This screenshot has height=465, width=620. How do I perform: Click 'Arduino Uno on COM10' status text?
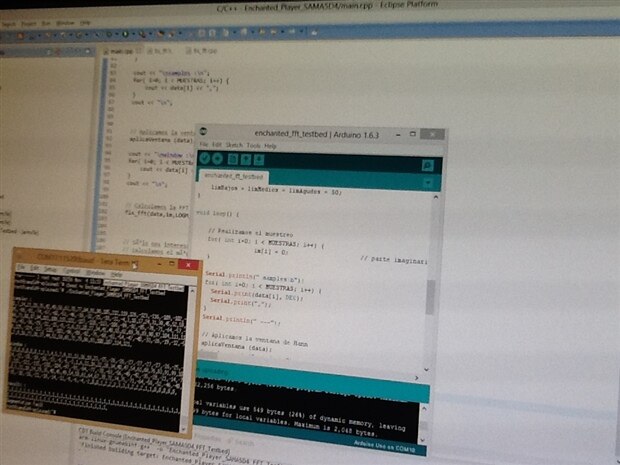coord(384,446)
